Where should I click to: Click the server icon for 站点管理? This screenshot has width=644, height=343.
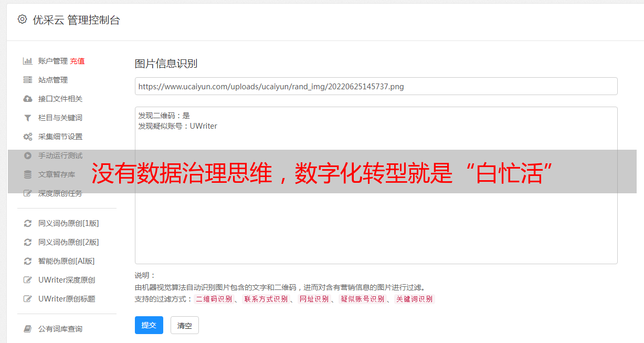28,80
